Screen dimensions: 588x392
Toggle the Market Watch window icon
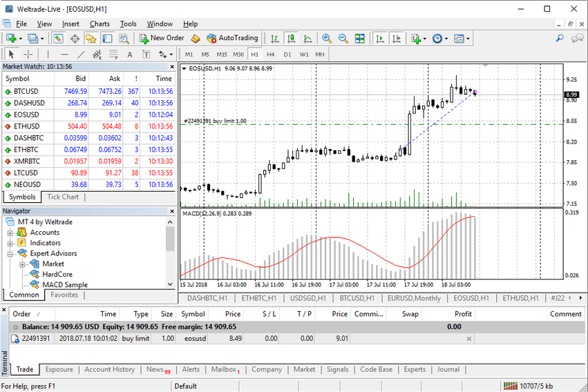[58, 39]
